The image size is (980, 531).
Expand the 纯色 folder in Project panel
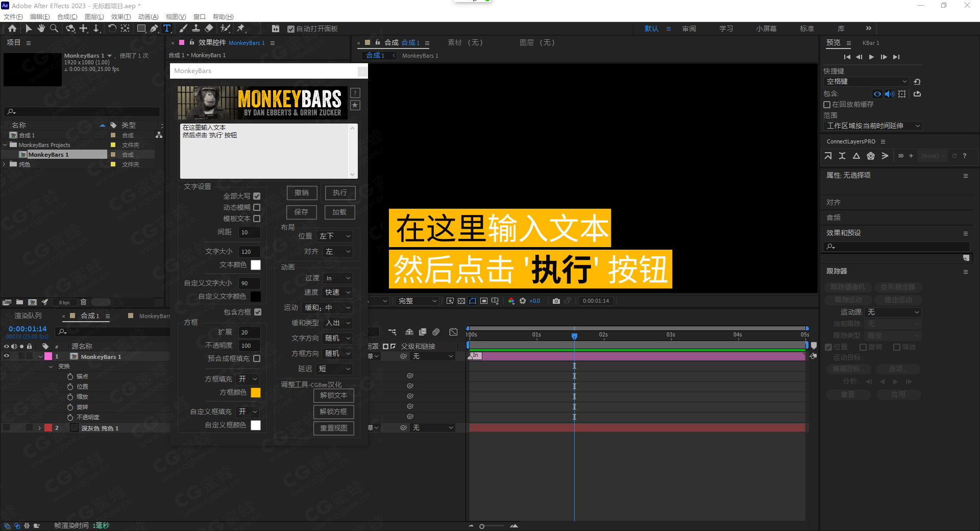tap(5, 164)
